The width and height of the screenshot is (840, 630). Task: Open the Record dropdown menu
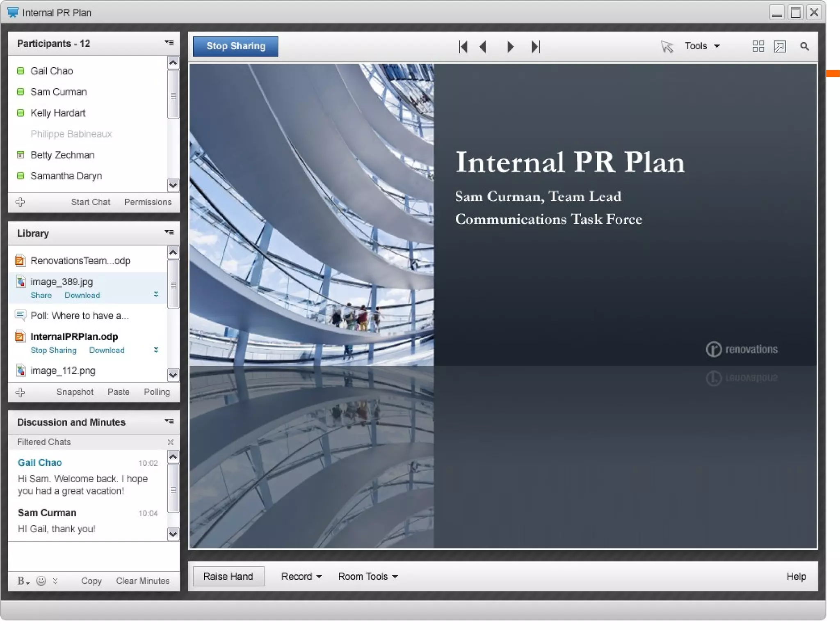(301, 576)
